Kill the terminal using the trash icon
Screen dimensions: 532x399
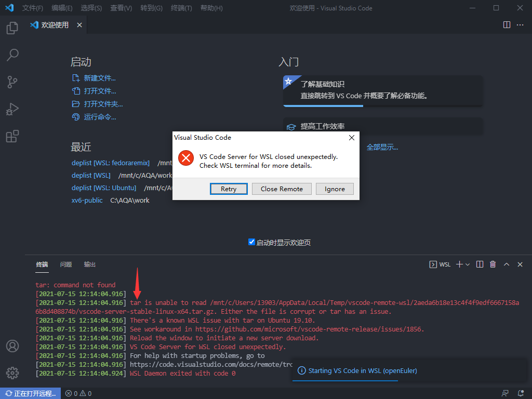pos(493,264)
